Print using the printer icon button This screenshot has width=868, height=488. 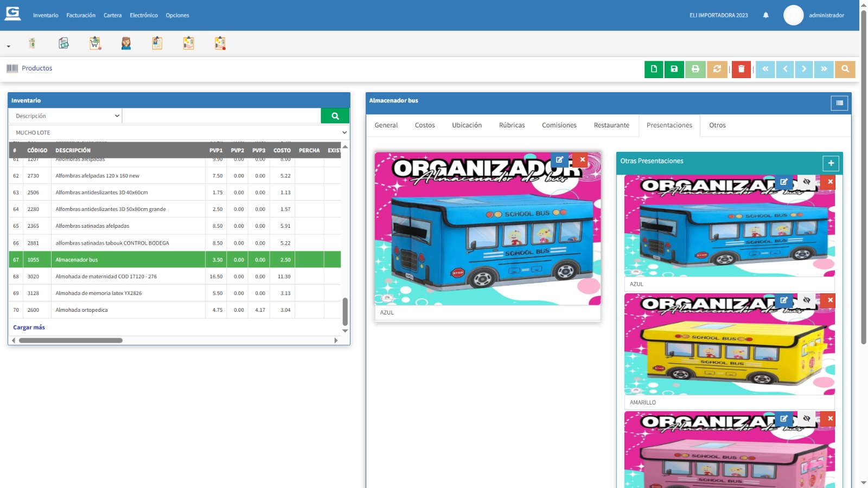point(695,69)
